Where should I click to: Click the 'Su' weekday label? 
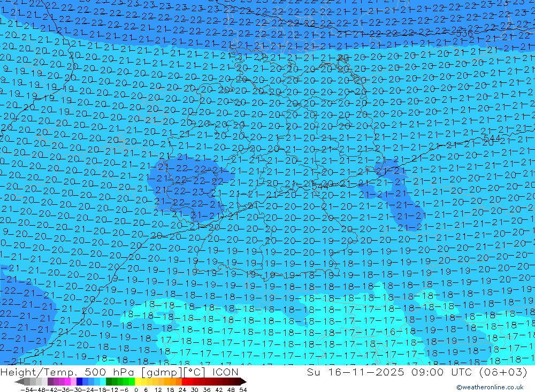tap(314, 372)
